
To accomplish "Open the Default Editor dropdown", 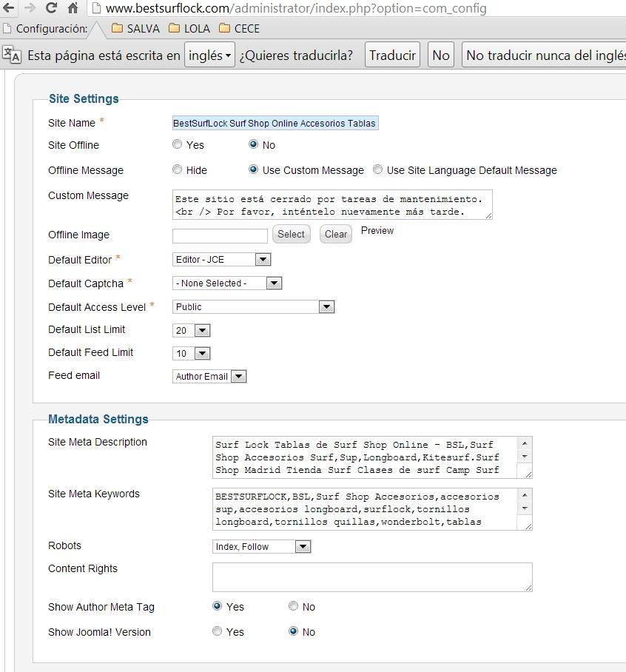I will pos(221,259).
